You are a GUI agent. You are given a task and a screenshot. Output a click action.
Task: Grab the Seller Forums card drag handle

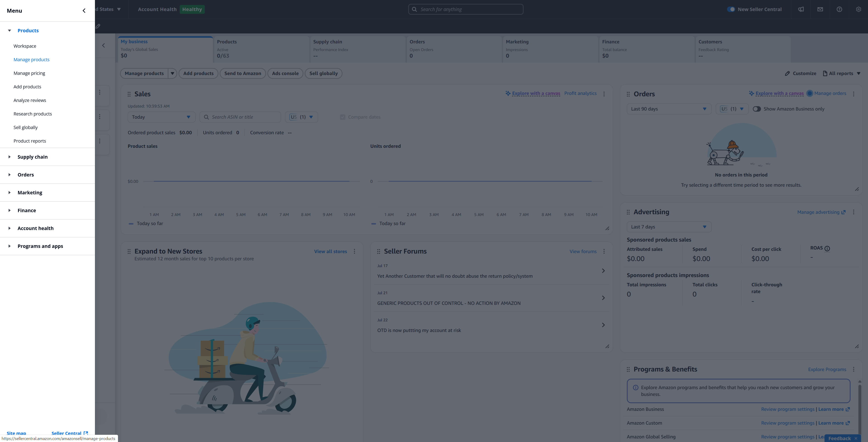pos(378,252)
